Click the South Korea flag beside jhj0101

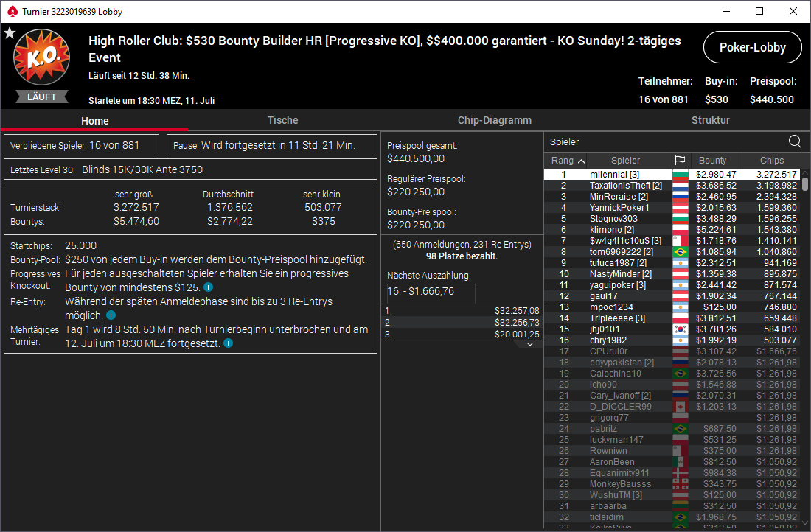tap(681, 329)
